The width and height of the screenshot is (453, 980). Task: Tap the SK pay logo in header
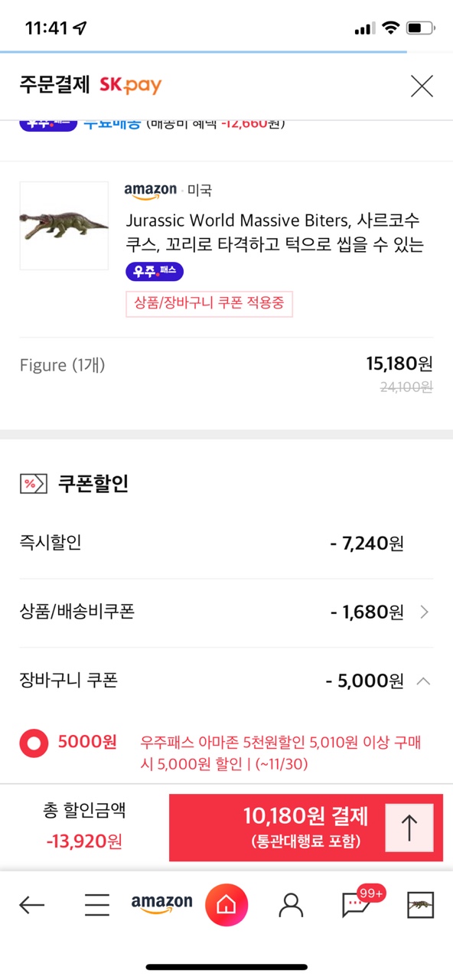131,85
